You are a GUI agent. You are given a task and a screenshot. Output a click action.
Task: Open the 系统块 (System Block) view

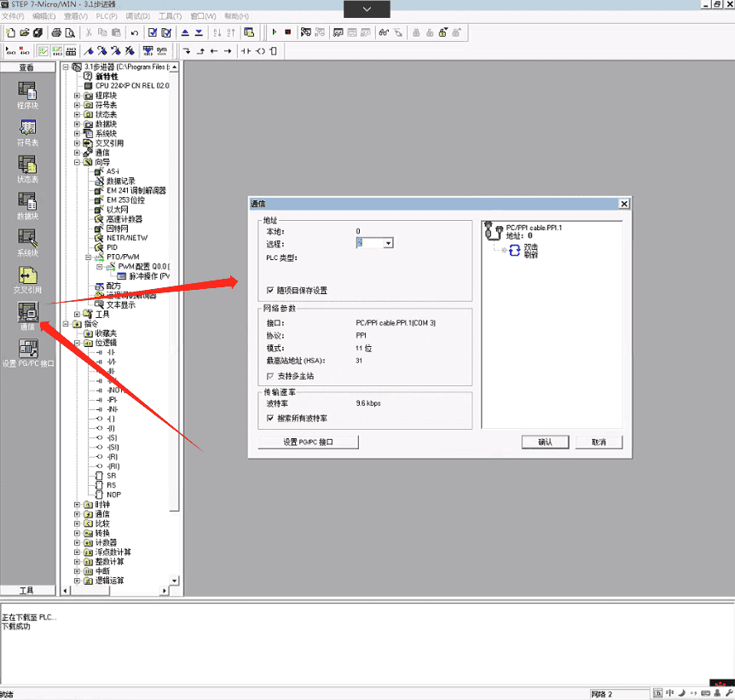[x=26, y=236]
